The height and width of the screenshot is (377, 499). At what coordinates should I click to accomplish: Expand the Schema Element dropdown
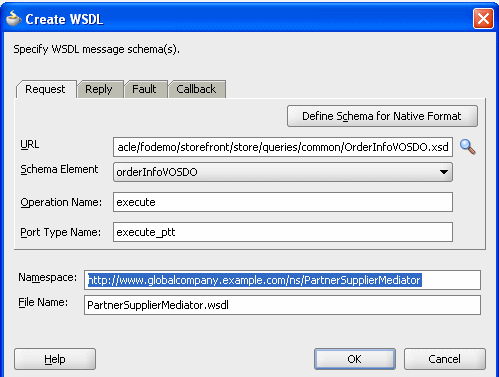[283, 172]
